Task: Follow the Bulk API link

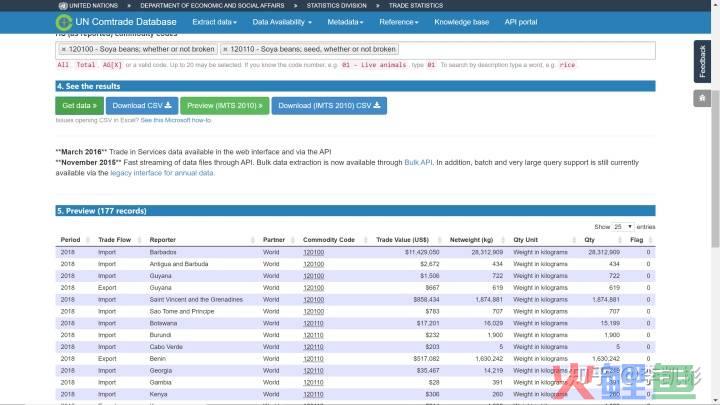Action: click(x=418, y=163)
